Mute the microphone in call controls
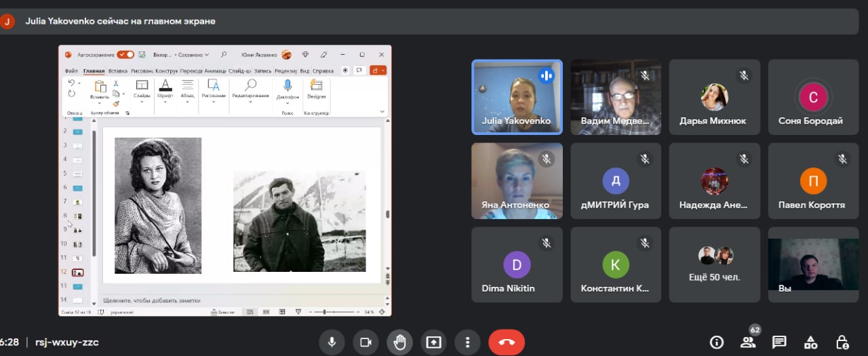Image resolution: width=868 pixels, height=356 pixels. (x=332, y=342)
